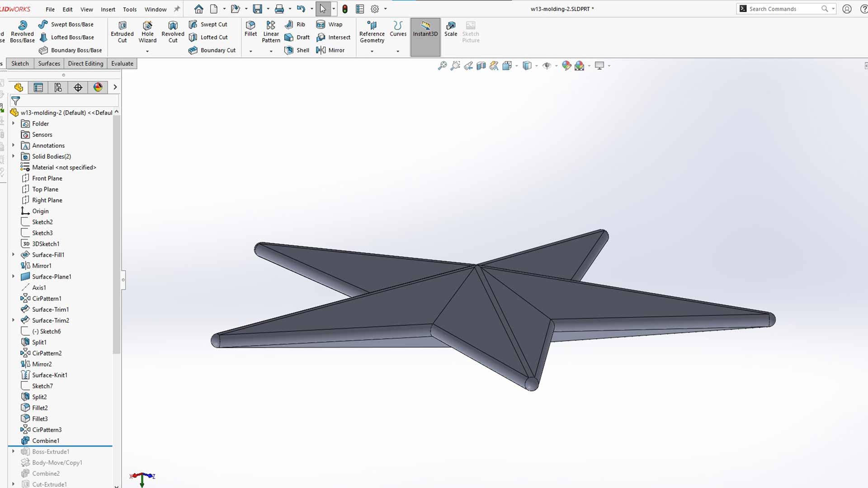
Task: Expand the Surface-Plane1 feature
Action: click(13, 276)
